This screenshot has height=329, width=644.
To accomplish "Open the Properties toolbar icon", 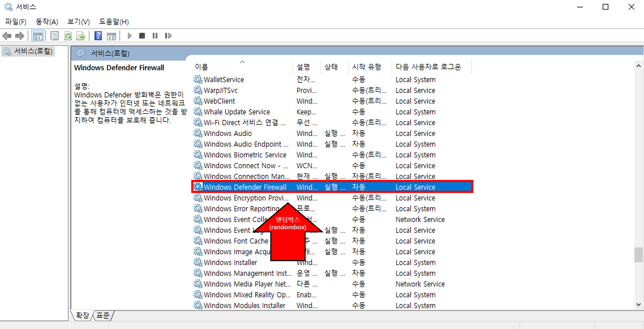I will tap(55, 36).
